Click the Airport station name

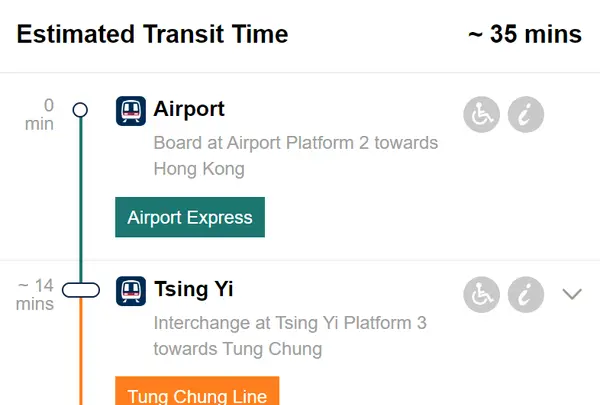[189, 109]
